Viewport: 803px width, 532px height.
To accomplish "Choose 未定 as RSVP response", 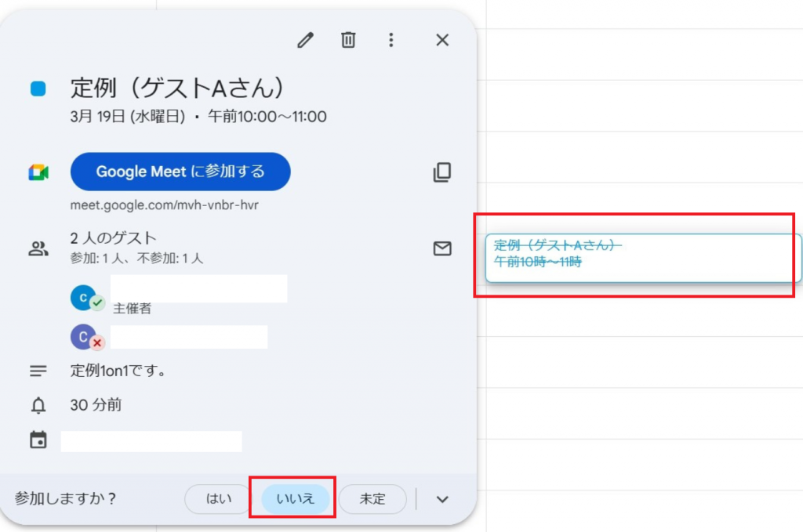I will (372, 499).
